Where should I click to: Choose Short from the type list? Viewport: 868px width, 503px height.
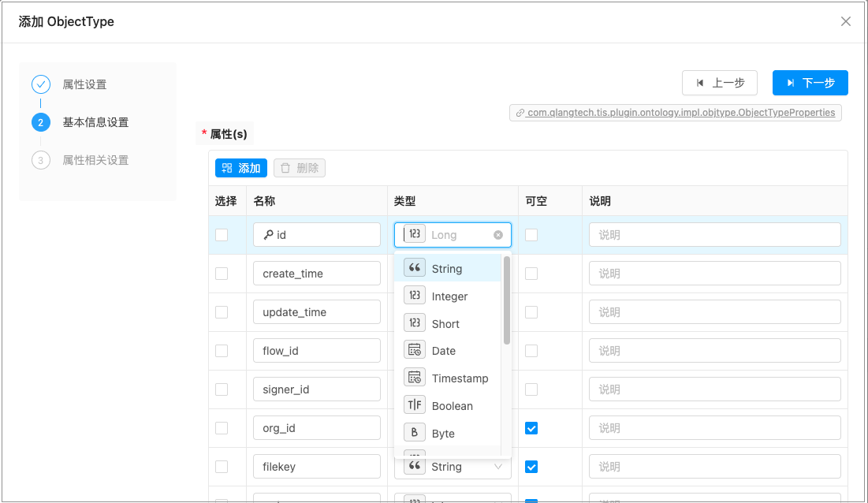[447, 324]
